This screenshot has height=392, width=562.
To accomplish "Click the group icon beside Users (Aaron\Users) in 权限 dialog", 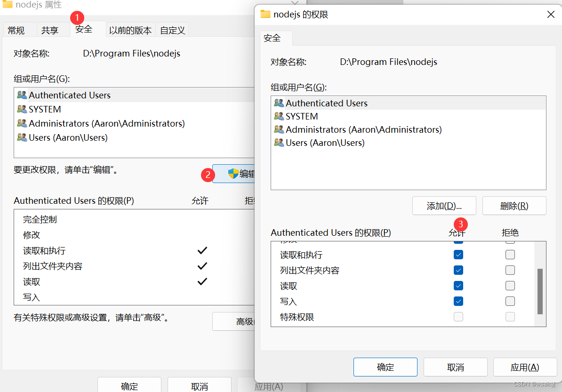I will pos(279,143).
